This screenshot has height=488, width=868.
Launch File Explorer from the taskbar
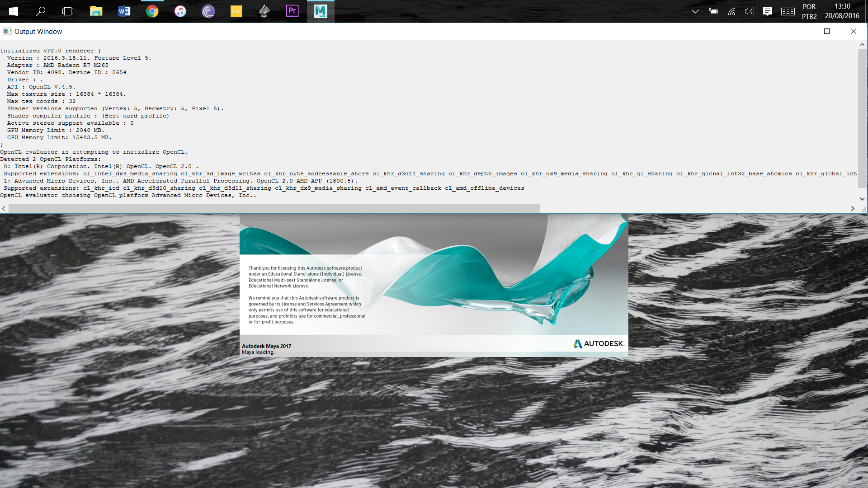[x=96, y=11]
